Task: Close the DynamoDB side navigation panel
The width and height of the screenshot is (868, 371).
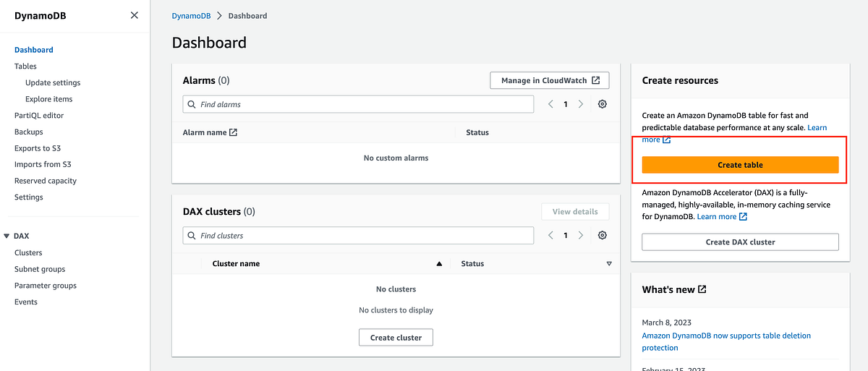Action: click(134, 15)
